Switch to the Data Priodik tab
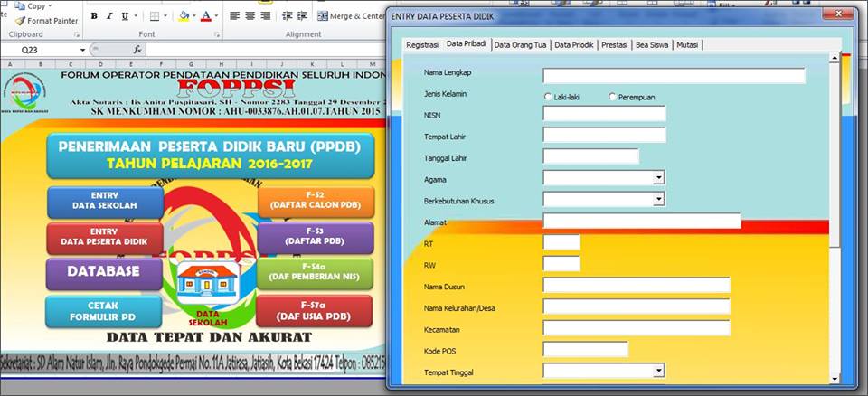 click(574, 45)
